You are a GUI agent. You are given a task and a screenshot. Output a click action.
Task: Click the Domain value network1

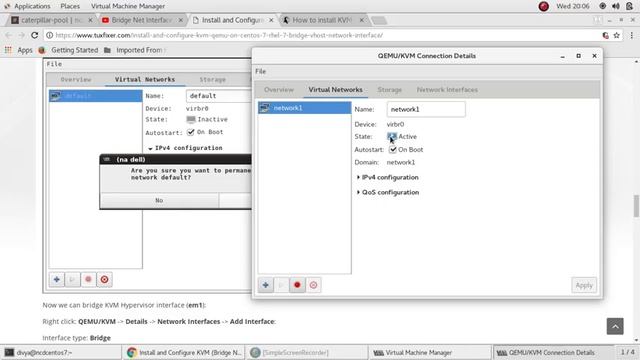coord(400,162)
